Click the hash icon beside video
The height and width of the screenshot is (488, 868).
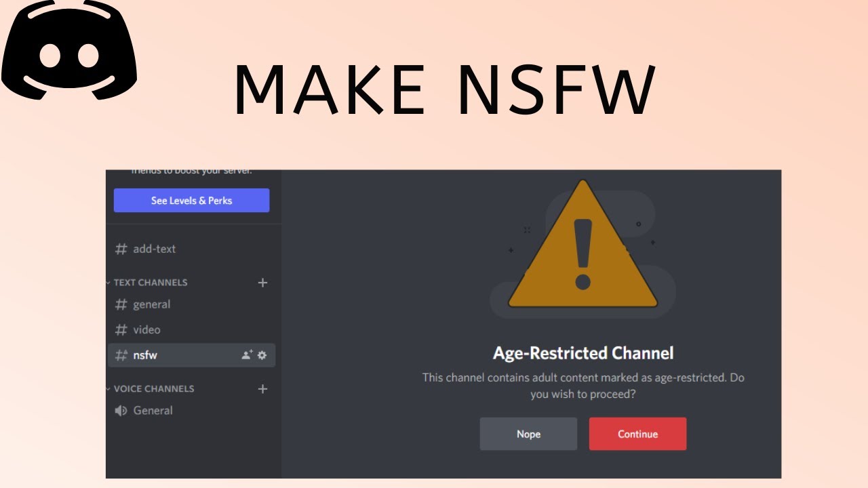[121, 329]
